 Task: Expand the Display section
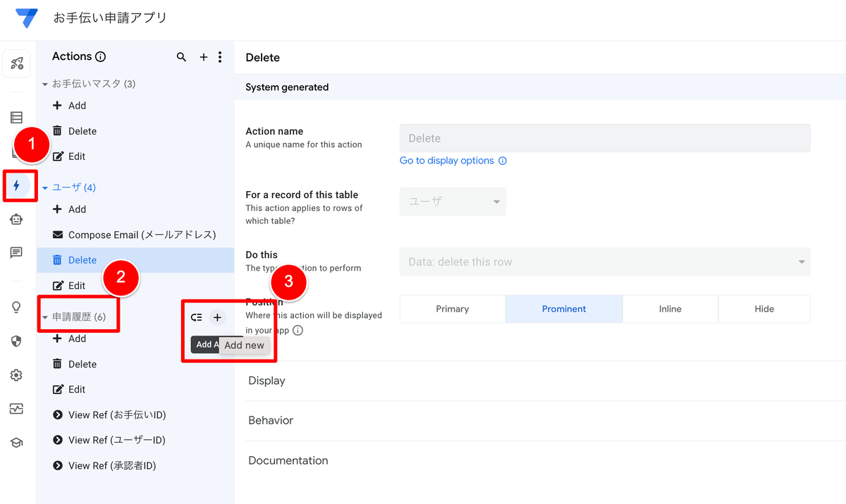coord(546,381)
